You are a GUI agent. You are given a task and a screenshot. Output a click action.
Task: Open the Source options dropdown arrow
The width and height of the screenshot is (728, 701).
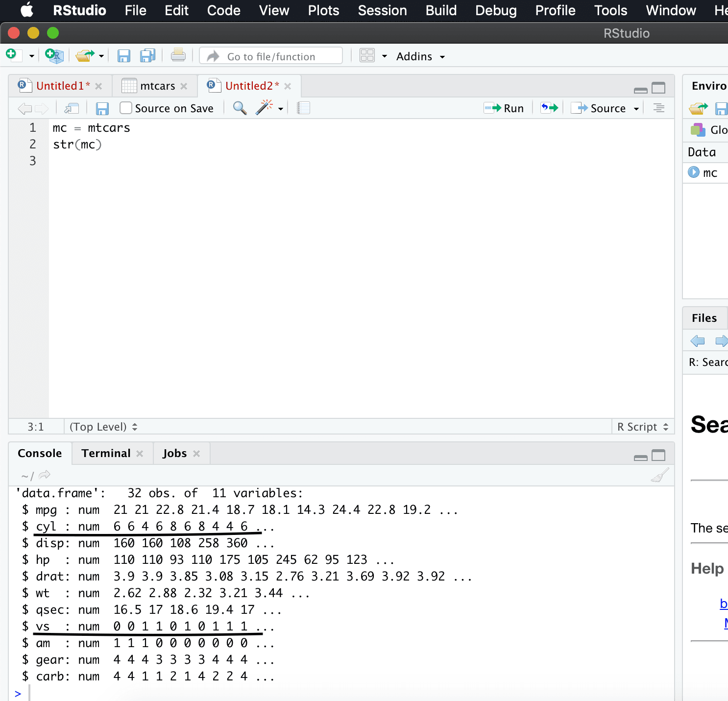pos(636,109)
